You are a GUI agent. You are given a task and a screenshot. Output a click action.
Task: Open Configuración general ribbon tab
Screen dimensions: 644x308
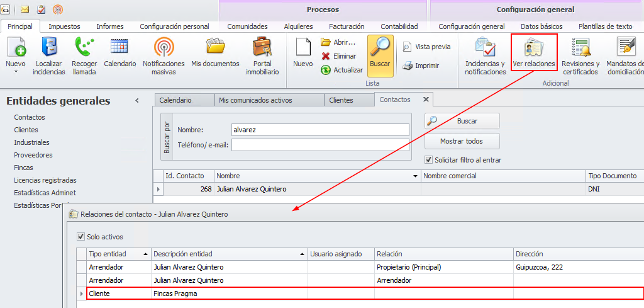coord(472,26)
